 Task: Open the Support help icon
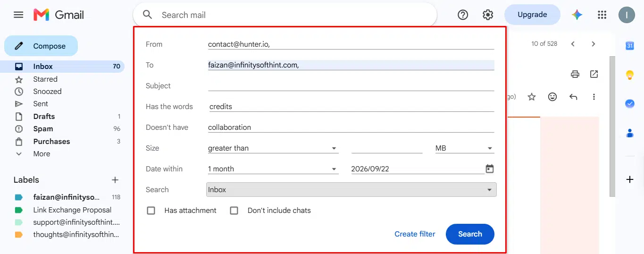click(463, 15)
